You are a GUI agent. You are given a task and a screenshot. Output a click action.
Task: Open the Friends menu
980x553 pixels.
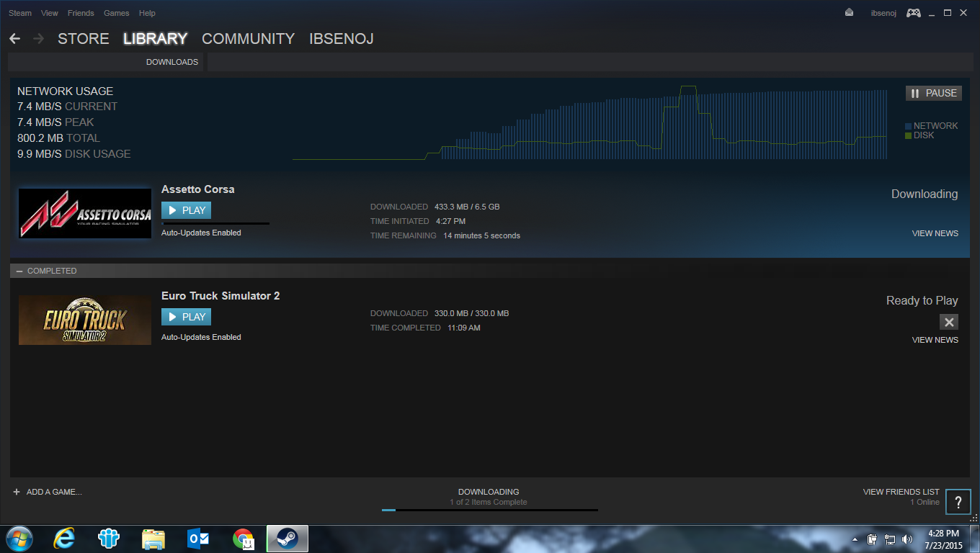coord(81,13)
